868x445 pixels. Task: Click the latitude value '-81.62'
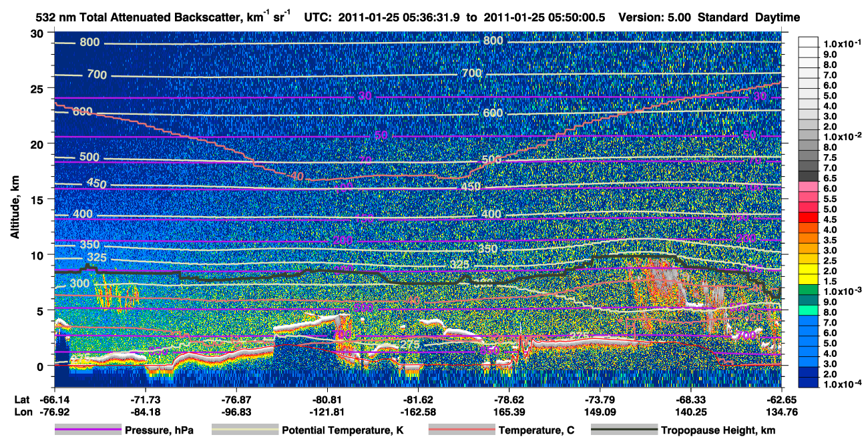(x=418, y=400)
